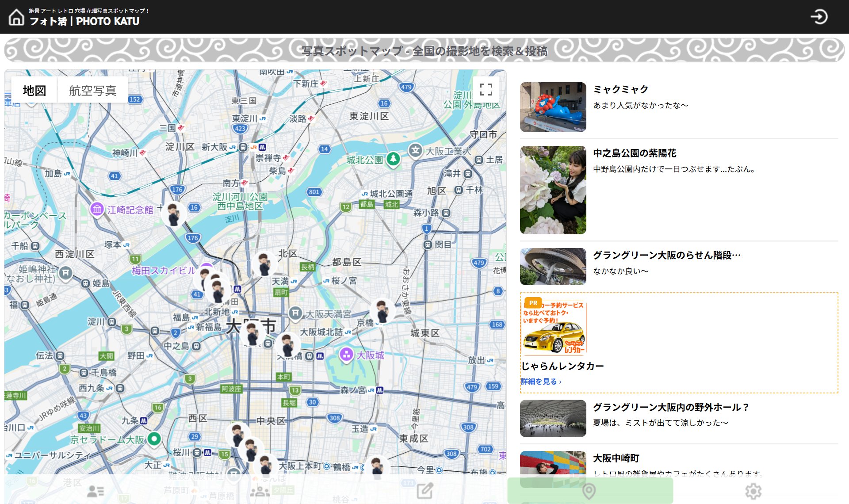
Task: Click the 中央区 label on the map
Action: 271,420
